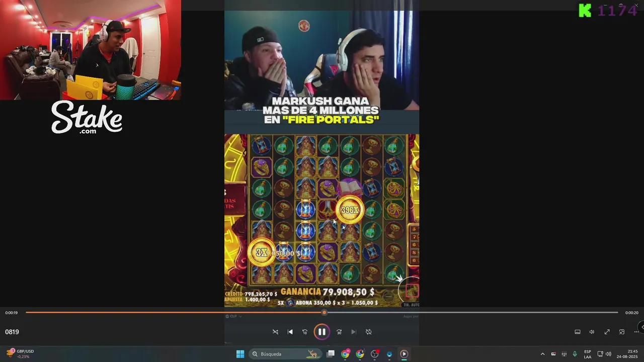Open the subtitles/captions control
Screen dimensions: 644x362
(x=578, y=332)
